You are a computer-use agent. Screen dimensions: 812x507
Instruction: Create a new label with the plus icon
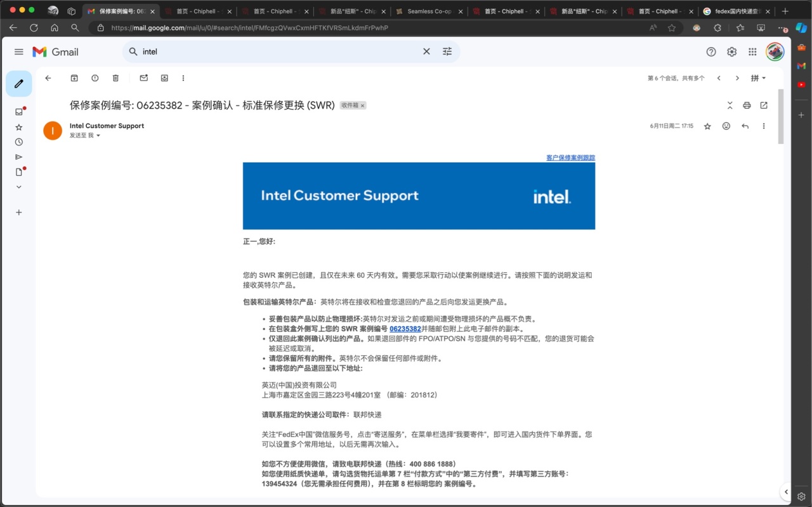tap(19, 213)
